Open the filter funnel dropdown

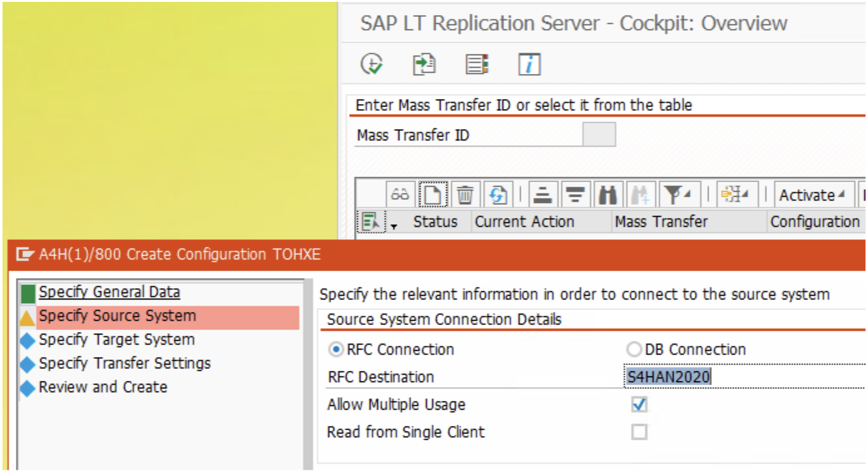(x=679, y=195)
